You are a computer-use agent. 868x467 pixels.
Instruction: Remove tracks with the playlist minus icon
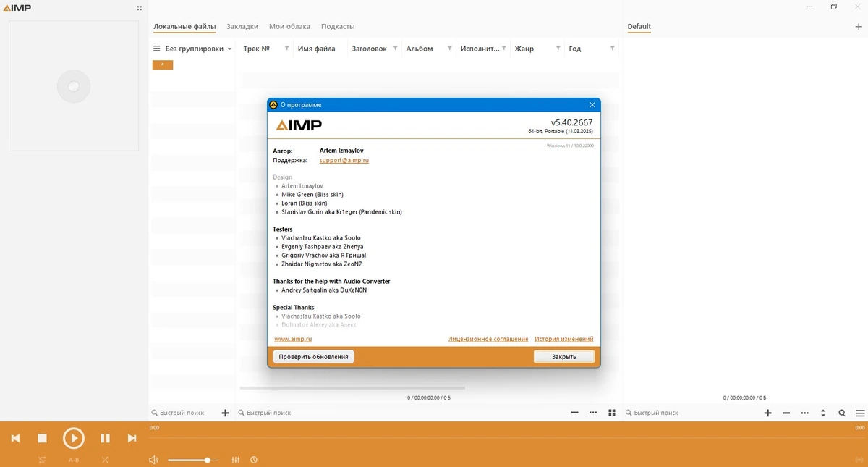[x=787, y=413]
